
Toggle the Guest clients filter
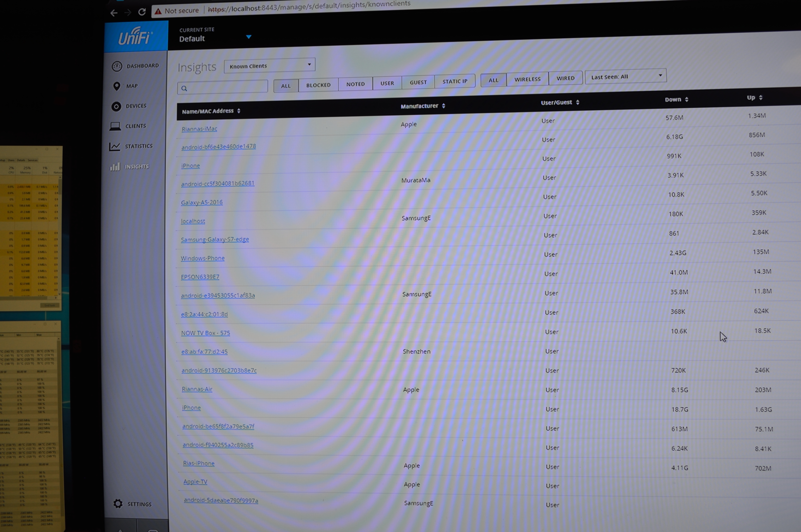pos(418,82)
